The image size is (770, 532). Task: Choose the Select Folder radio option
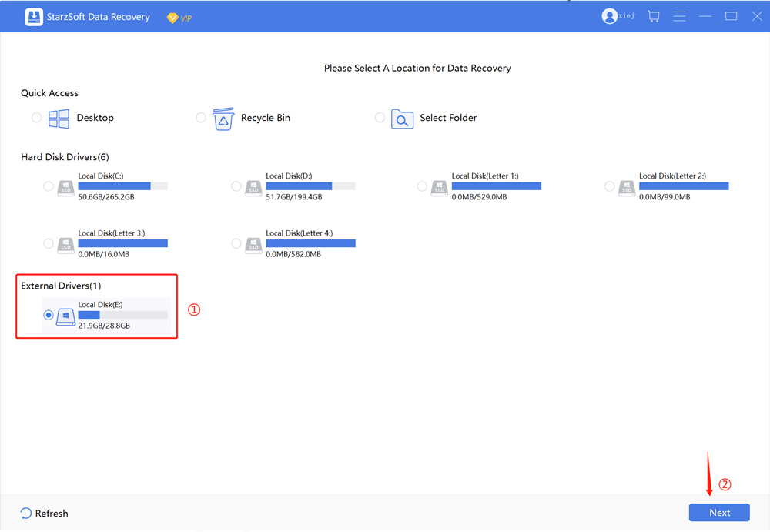pyautogui.click(x=380, y=118)
